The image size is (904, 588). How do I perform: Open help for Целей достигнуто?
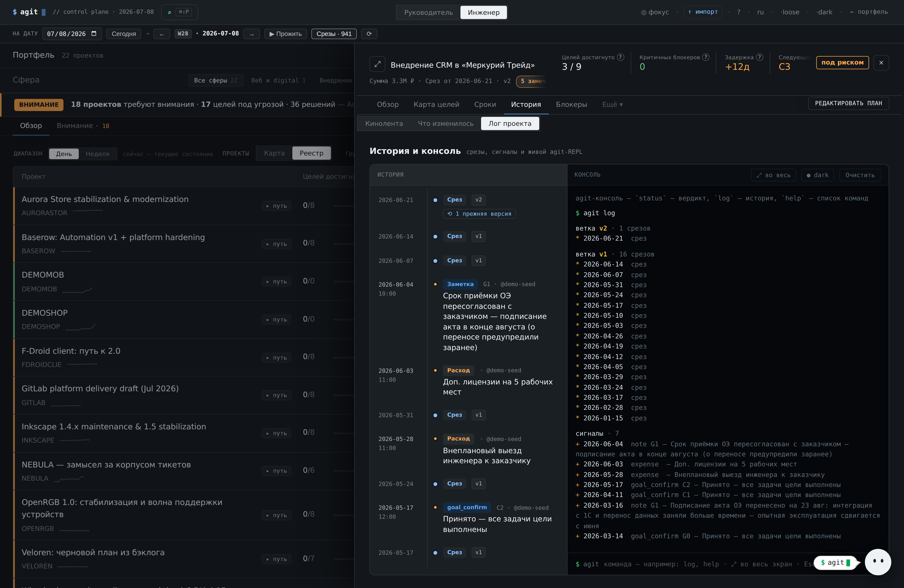click(621, 57)
